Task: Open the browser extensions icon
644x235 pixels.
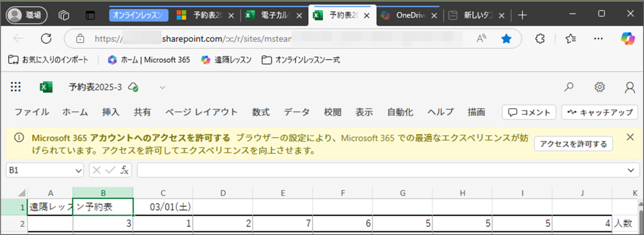Action: tap(540, 39)
